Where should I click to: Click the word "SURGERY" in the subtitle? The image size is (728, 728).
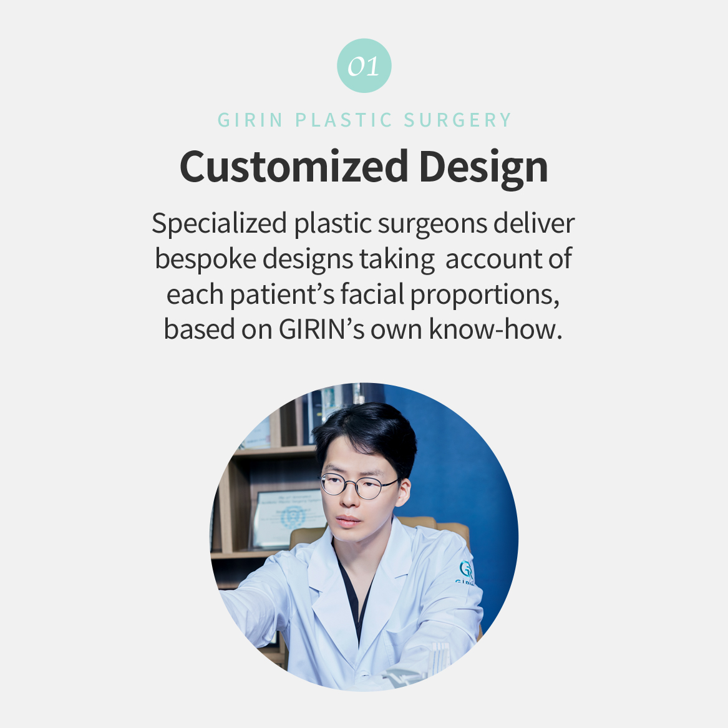click(457, 120)
